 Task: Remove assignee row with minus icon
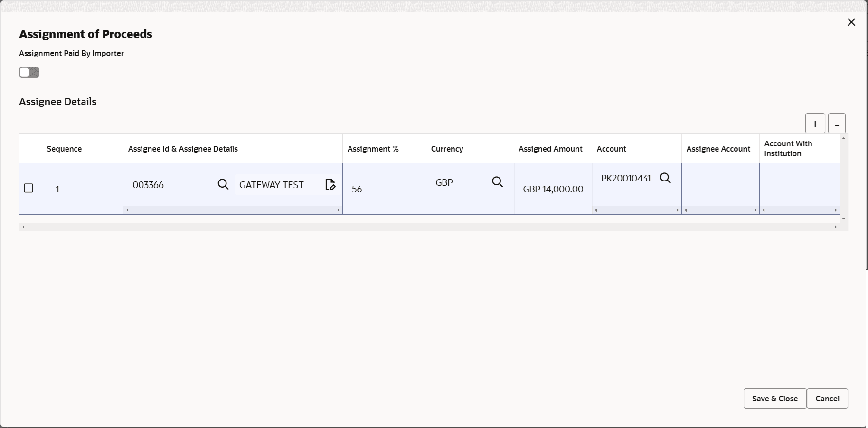[837, 123]
